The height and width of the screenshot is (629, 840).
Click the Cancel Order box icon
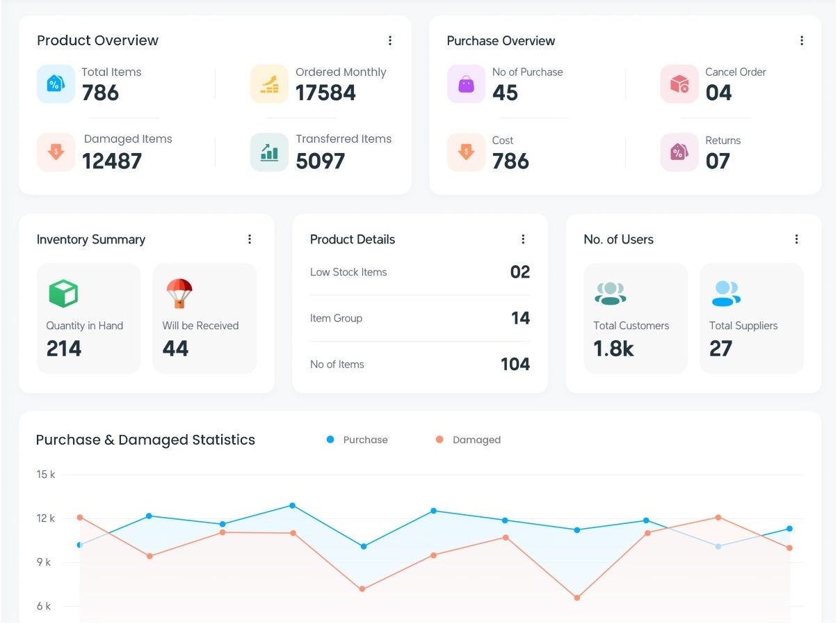679,84
